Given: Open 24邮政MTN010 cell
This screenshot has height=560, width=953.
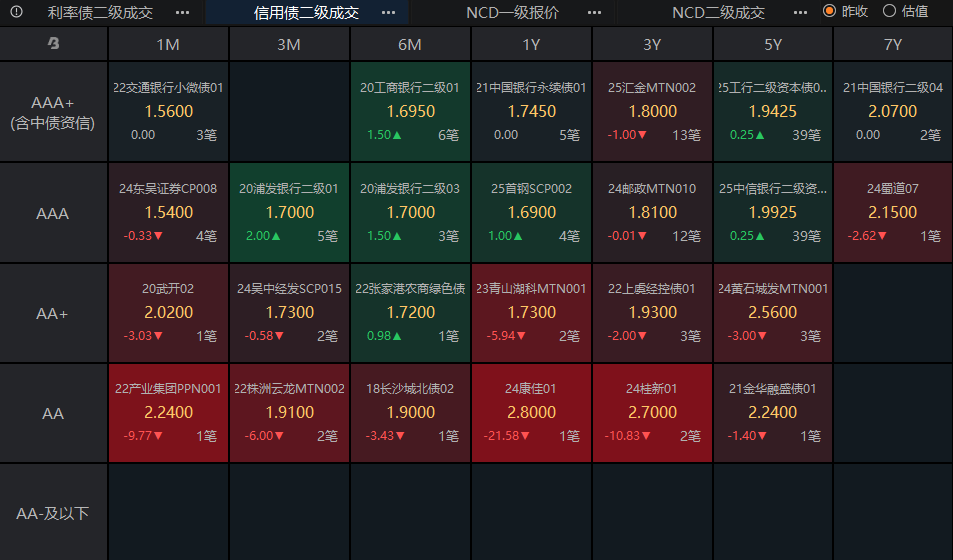Looking at the screenshot, I should click(652, 213).
